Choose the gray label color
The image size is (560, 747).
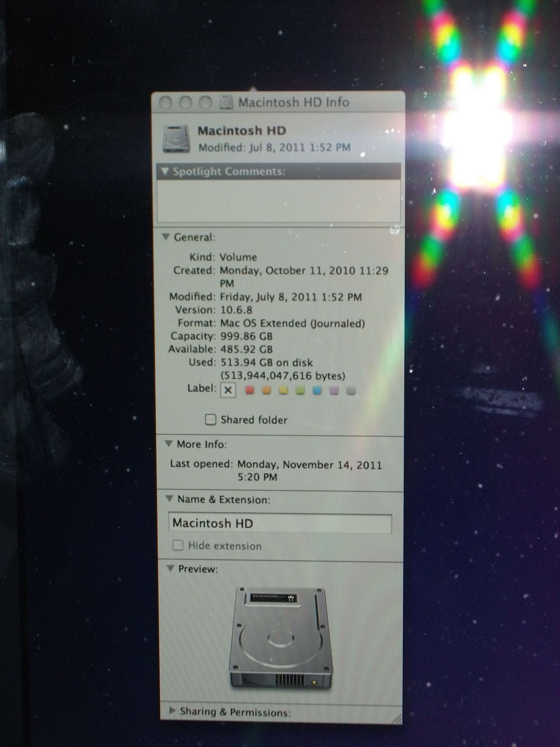[x=351, y=391]
